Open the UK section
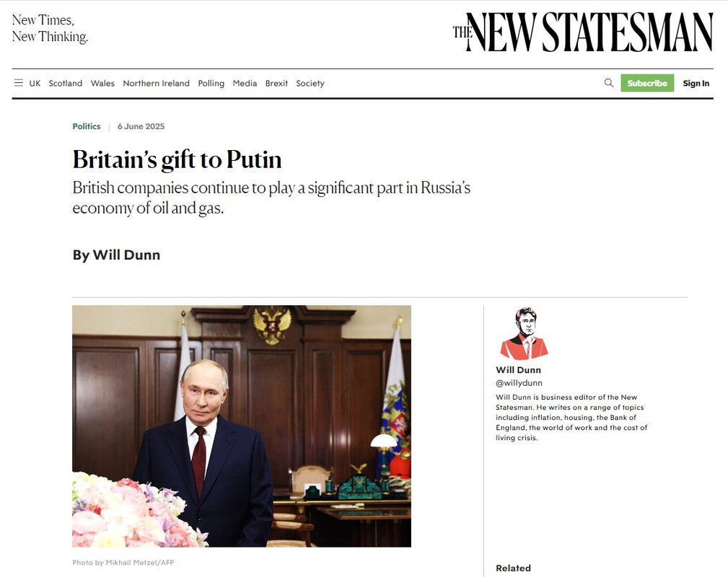This screenshot has height=577, width=728. (35, 83)
